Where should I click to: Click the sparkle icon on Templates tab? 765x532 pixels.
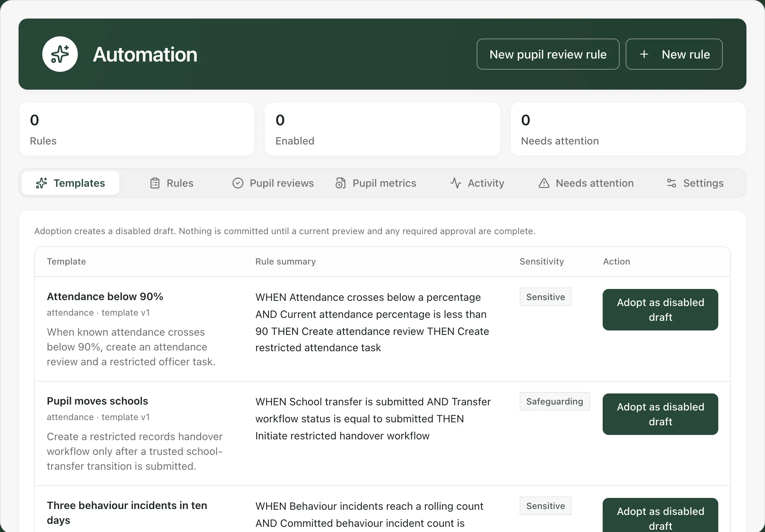click(41, 183)
